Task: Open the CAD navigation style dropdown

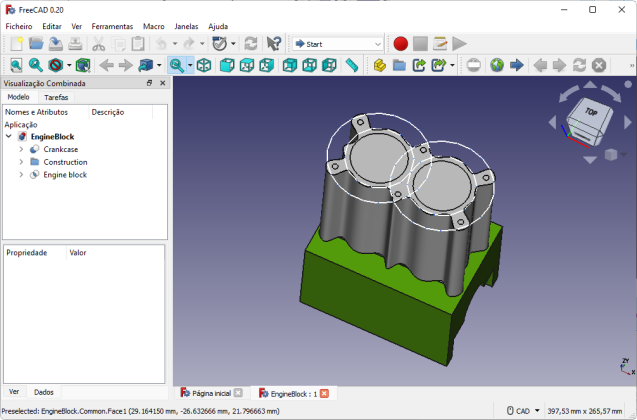Action: click(x=523, y=411)
